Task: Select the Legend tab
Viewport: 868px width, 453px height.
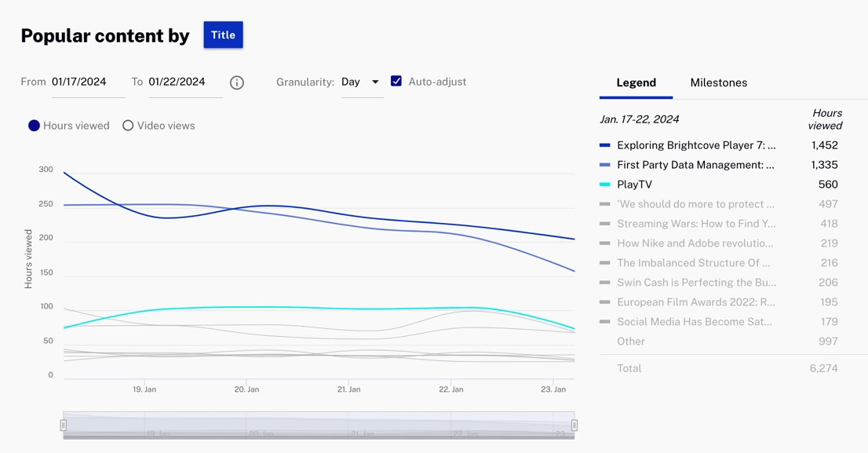Action: [636, 82]
